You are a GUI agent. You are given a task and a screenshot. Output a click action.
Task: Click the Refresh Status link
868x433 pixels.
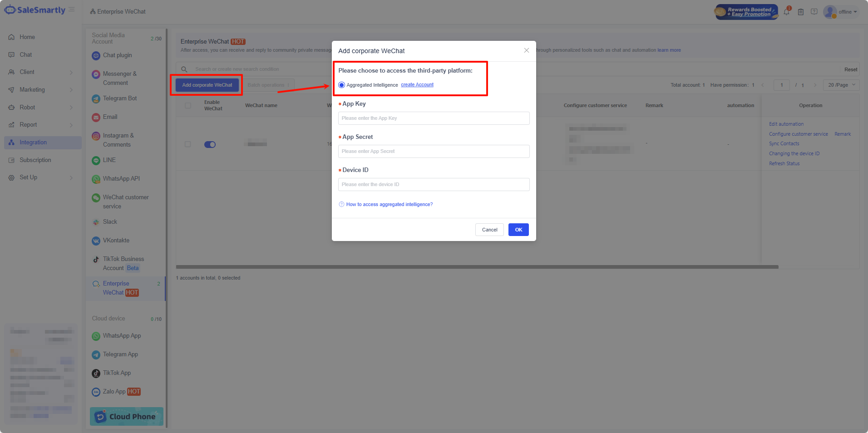tap(784, 163)
